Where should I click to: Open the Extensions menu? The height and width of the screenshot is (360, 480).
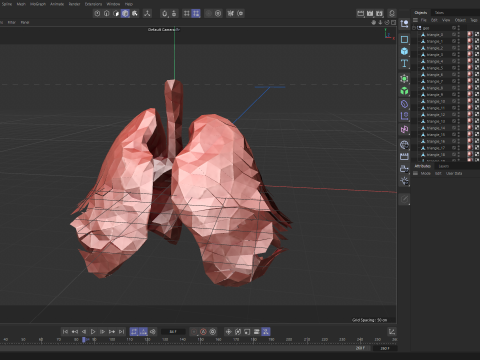[93, 4]
